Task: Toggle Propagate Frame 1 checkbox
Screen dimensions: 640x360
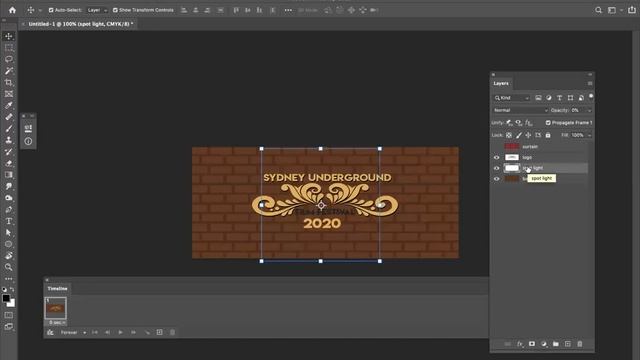Action: [548, 122]
